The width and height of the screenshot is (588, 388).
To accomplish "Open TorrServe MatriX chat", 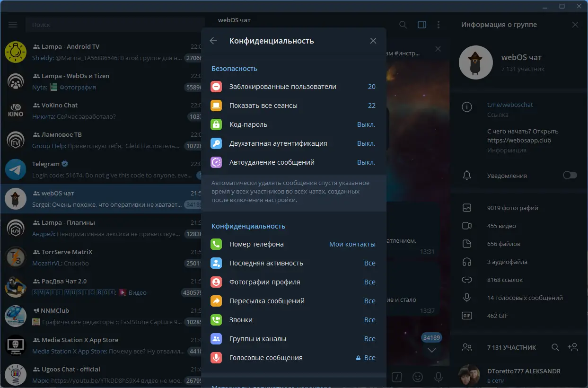I will [x=101, y=257].
